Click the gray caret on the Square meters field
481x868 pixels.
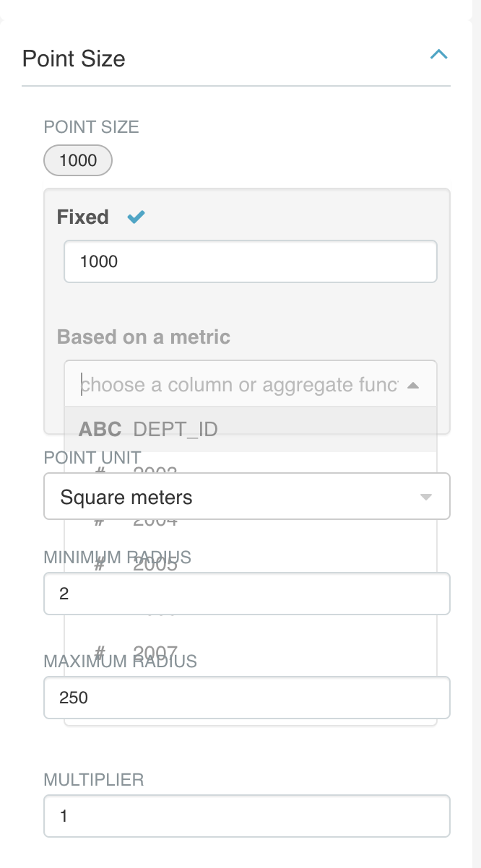pyautogui.click(x=426, y=496)
